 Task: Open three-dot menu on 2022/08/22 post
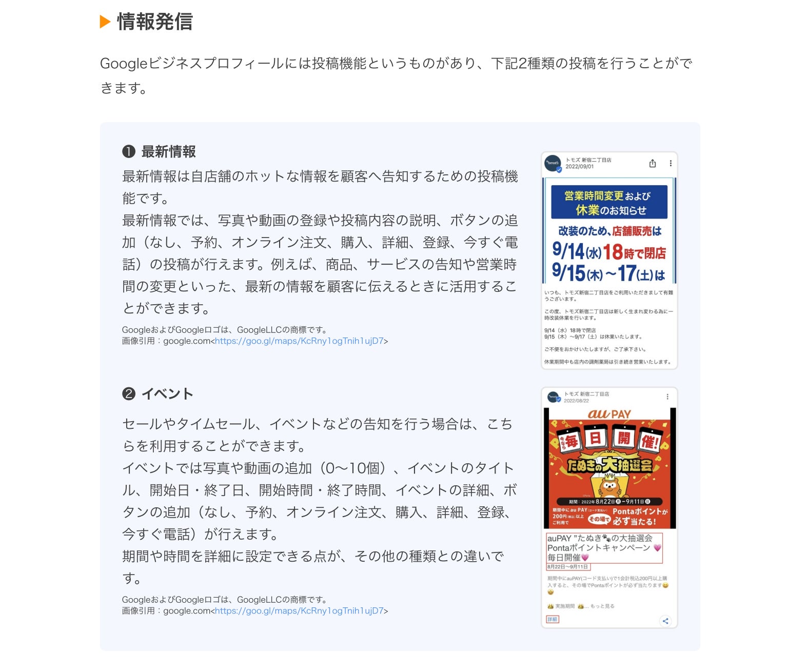coord(667,397)
